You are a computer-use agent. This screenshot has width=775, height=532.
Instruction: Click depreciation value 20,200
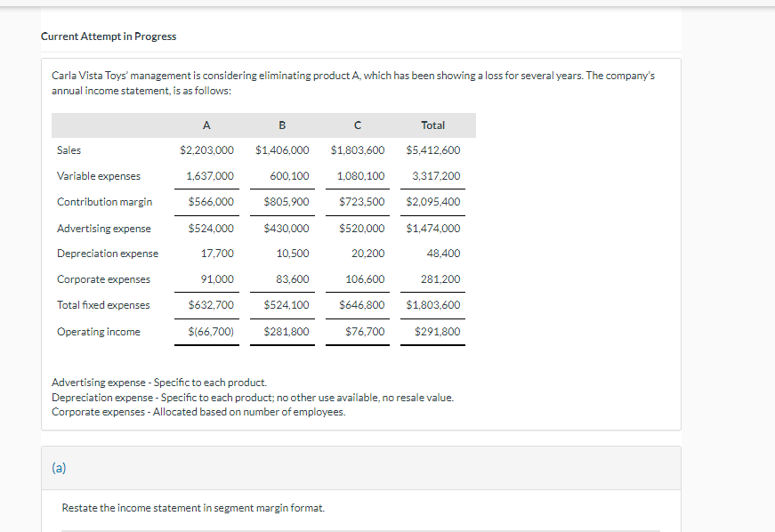367,254
